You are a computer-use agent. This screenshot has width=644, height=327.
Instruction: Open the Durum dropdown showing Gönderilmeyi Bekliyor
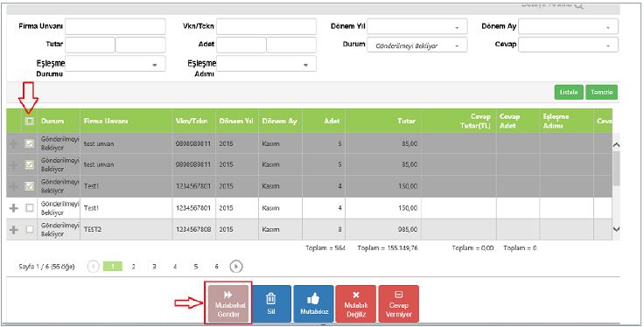(416, 45)
